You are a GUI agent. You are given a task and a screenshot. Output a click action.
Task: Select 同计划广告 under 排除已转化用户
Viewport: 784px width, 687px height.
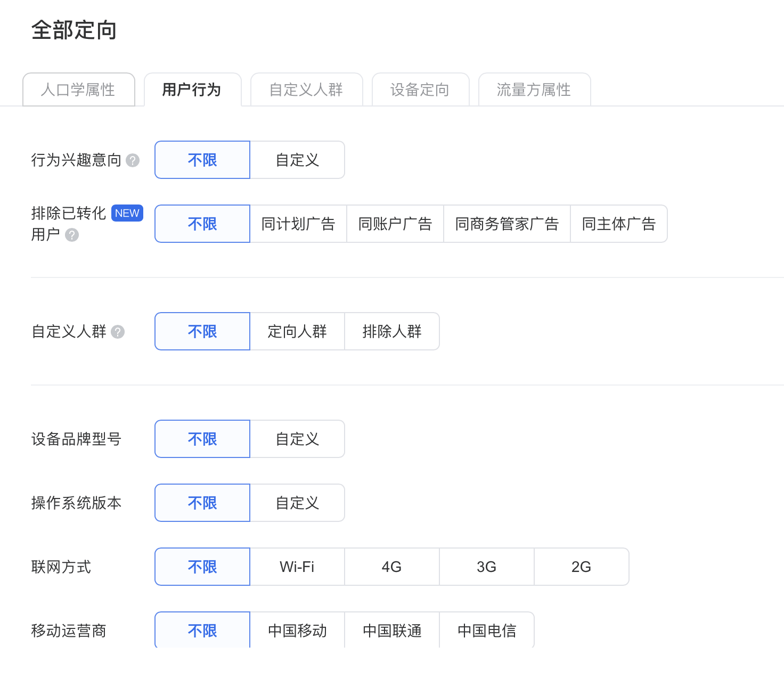[x=297, y=224]
